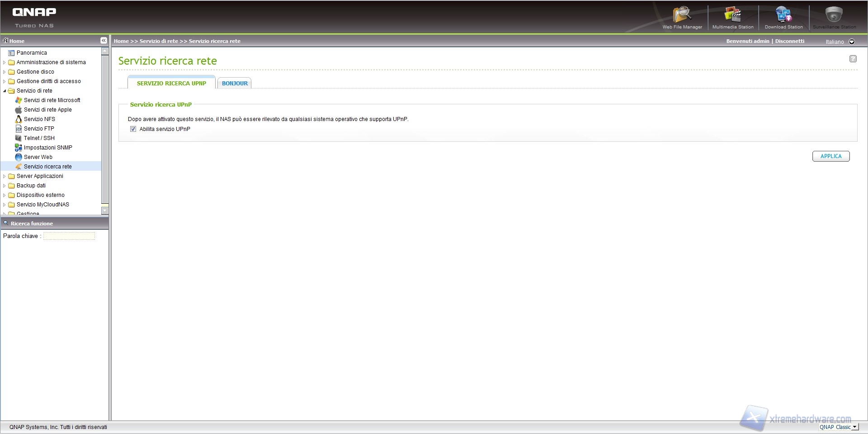Collapse Servizio di rete tree node
Image resolution: width=868 pixels, height=434 pixels.
point(5,91)
